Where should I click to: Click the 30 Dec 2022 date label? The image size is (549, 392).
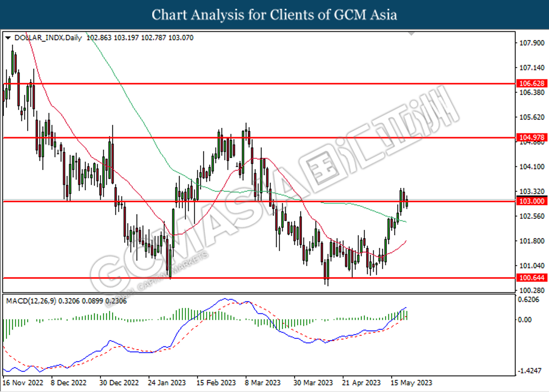[x=119, y=383]
